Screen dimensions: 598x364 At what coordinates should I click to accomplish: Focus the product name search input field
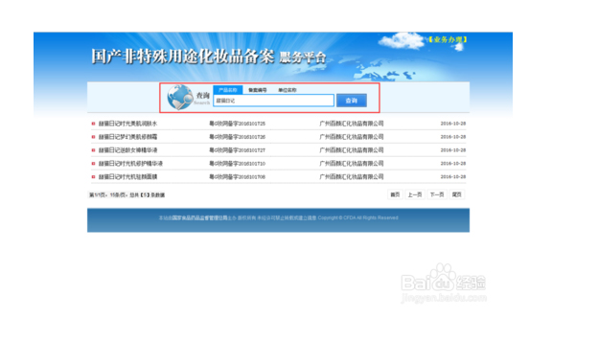273,101
